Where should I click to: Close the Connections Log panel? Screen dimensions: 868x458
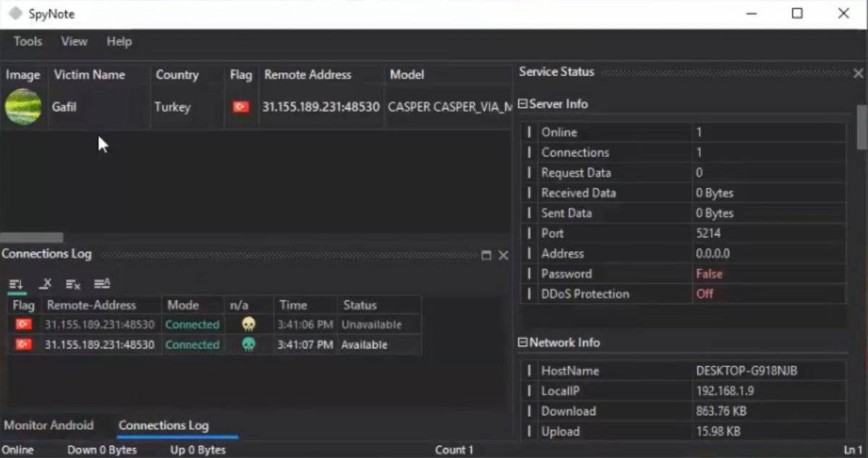click(x=503, y=255)
